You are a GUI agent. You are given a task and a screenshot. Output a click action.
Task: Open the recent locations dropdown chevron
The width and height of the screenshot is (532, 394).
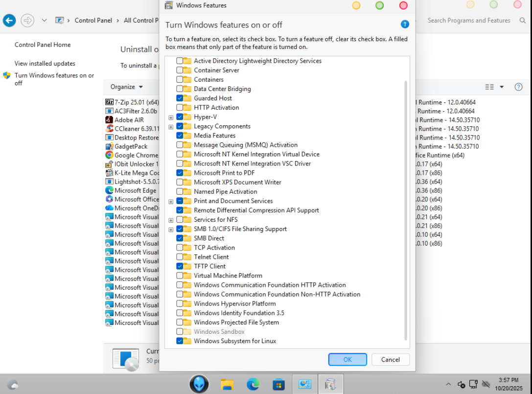click(x=44, y=21)
